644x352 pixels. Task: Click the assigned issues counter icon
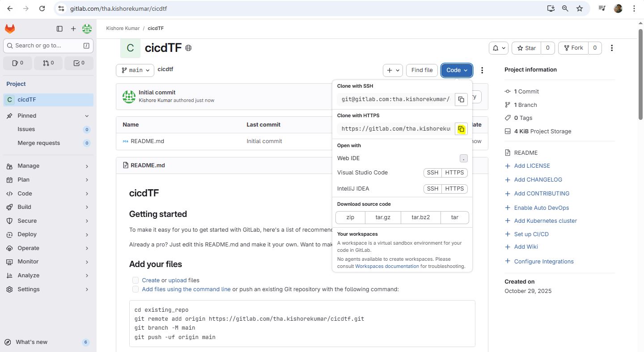tap(18, 63)
